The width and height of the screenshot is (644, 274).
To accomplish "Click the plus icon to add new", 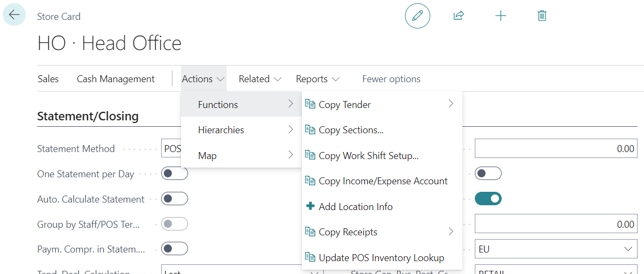I will (500, 16).
